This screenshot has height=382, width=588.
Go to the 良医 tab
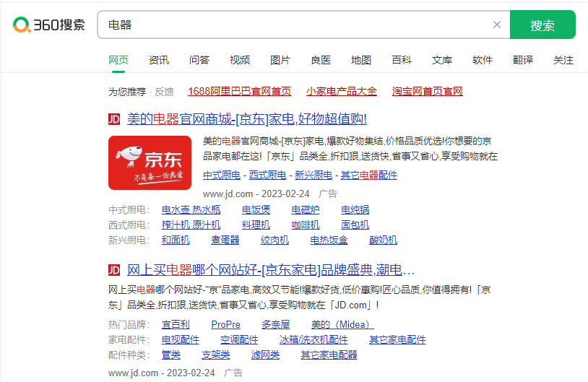coord(321,60)
